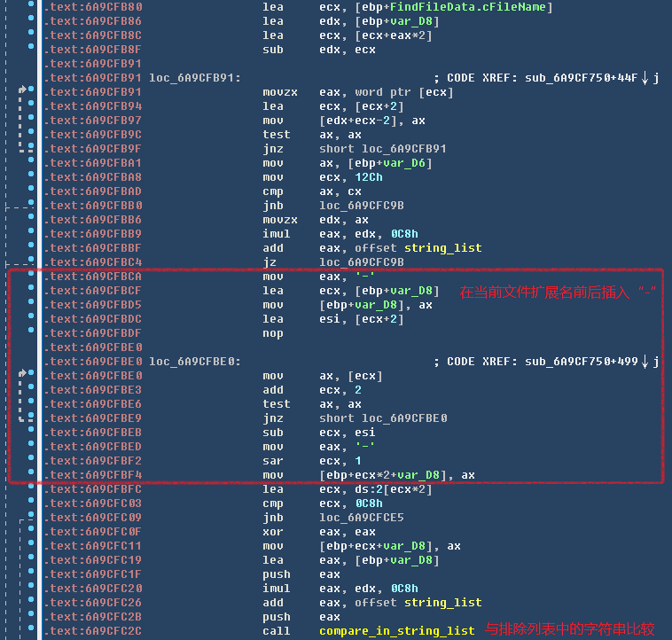The image size is (672, 640).
Task: Select the loc_6A9CFBE0 label definition
Action: (195, 362)
